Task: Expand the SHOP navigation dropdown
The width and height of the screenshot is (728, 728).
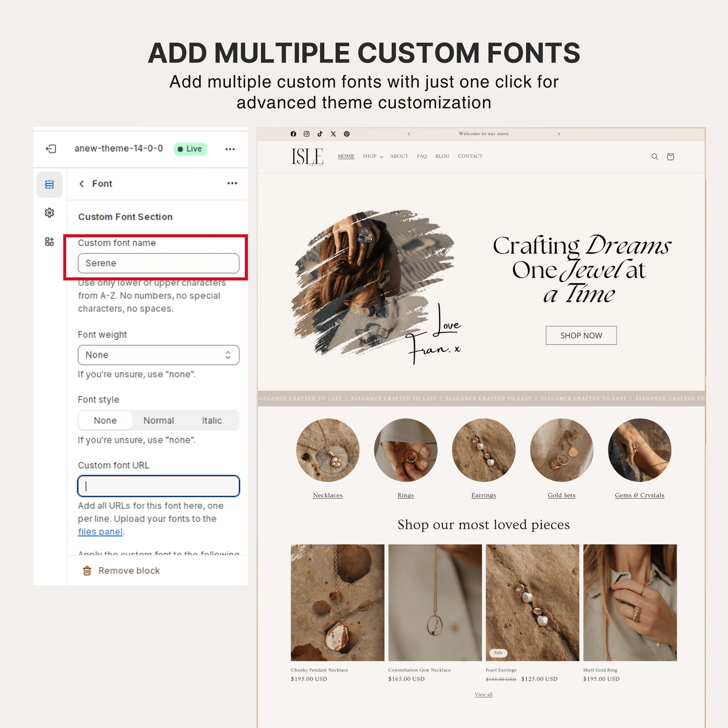Action: tap(373, 156)
